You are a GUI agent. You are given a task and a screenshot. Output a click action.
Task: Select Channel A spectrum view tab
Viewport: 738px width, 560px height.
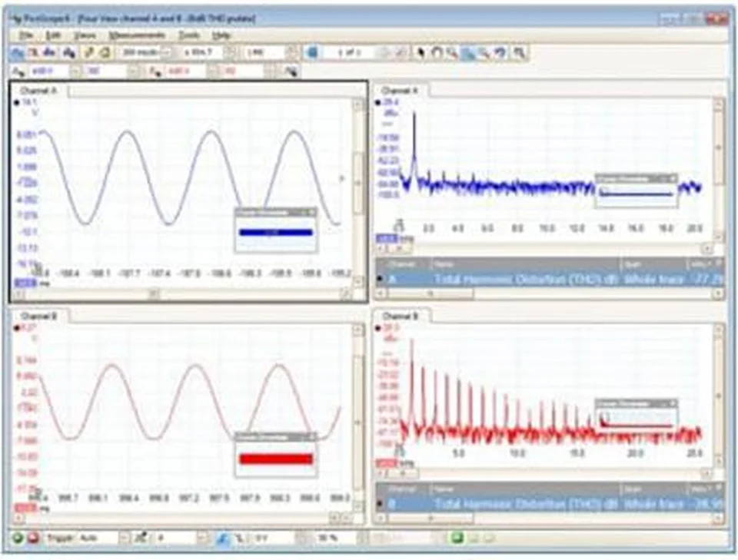400,91
